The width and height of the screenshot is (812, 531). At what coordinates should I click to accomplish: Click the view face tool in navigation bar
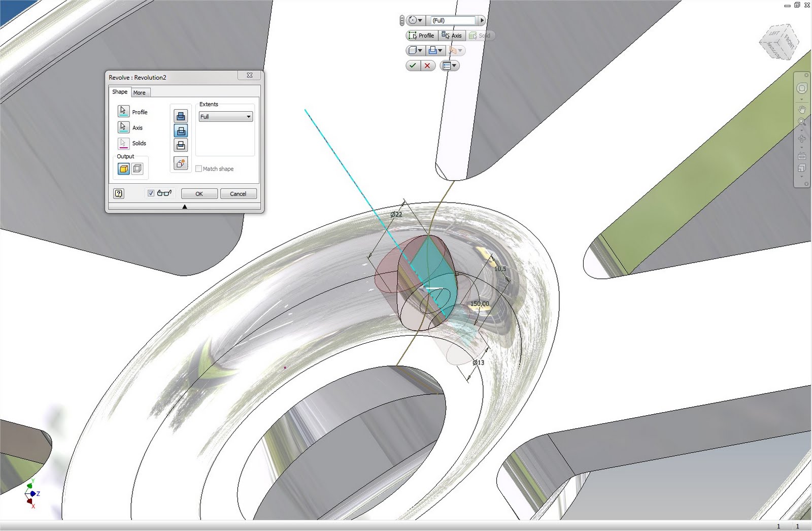coord(802,168)
